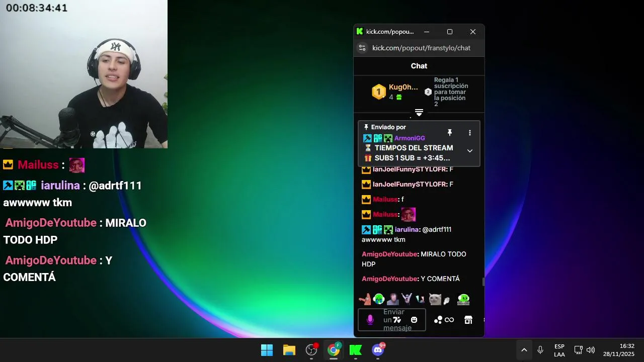Viewport: 644px width, 362px height.
Task: Open the Windows Start menu
Action: click(267, 350)
